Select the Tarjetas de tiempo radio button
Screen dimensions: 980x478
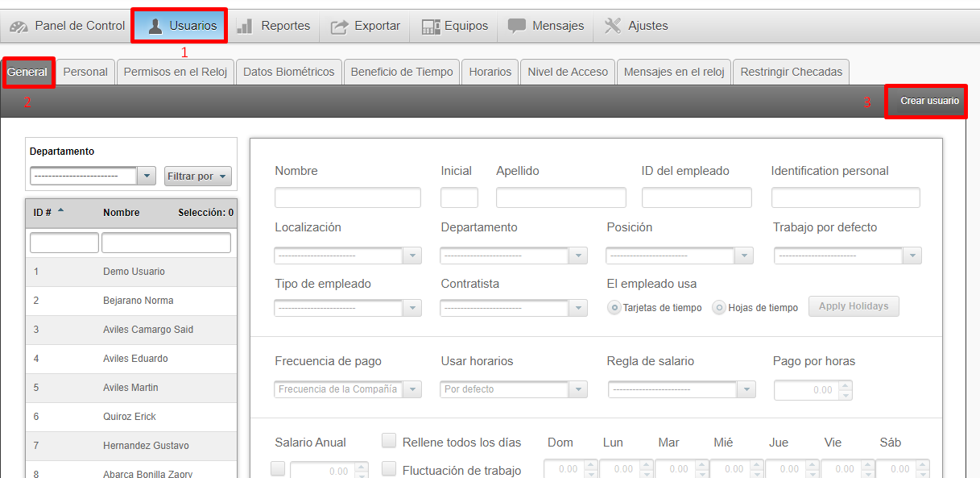coord(614,307)
